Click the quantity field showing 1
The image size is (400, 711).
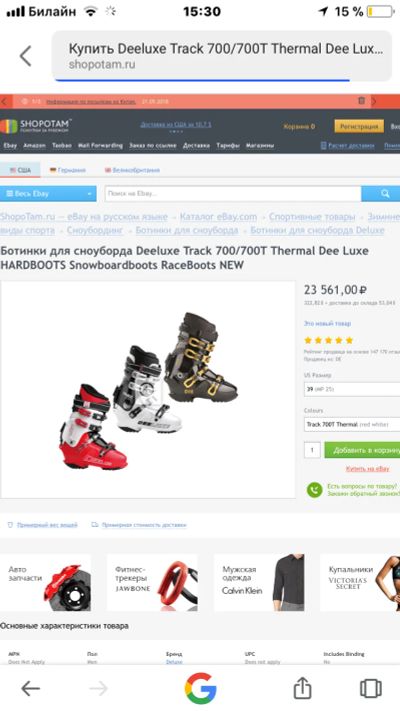pyautogui.click(x=312, y=450)
